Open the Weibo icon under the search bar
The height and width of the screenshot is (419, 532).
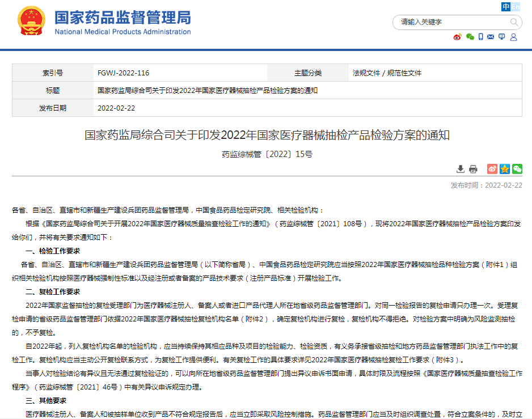(x=457, y=37)
